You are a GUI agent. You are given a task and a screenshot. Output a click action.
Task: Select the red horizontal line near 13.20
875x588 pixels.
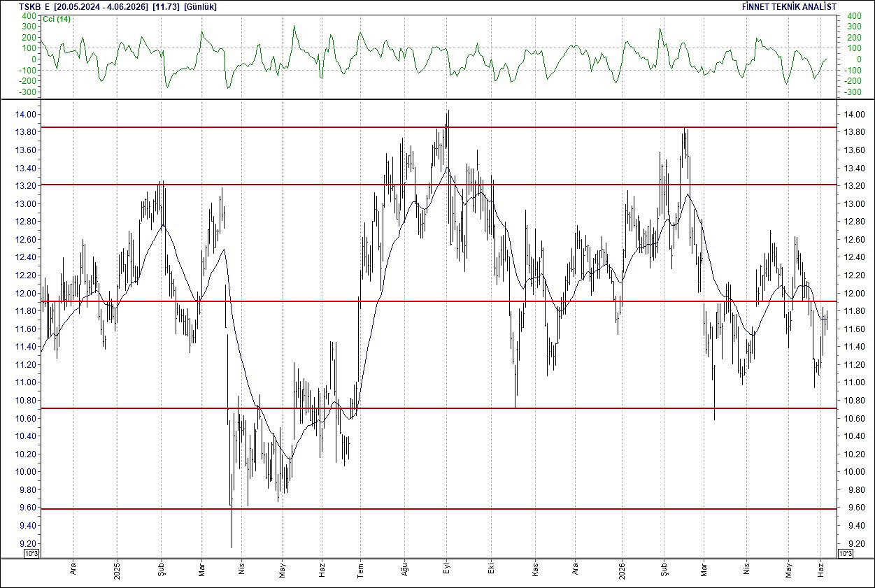[439, 185]
